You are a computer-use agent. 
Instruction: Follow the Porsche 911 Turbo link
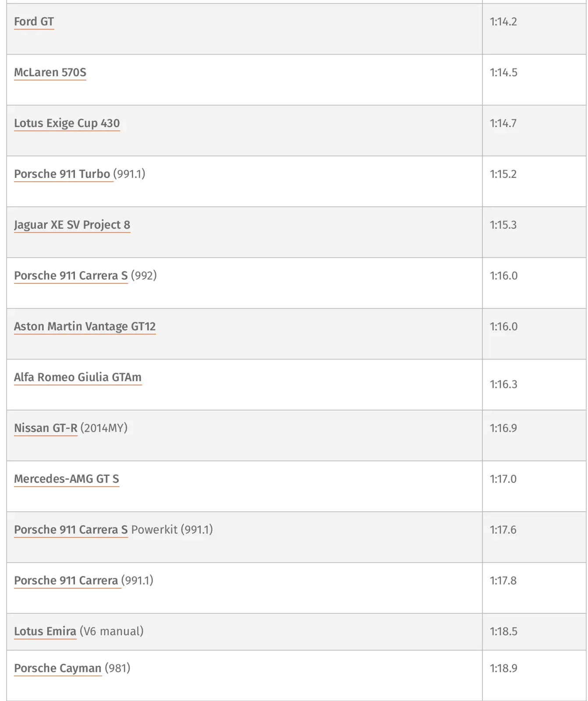[62, 174]
